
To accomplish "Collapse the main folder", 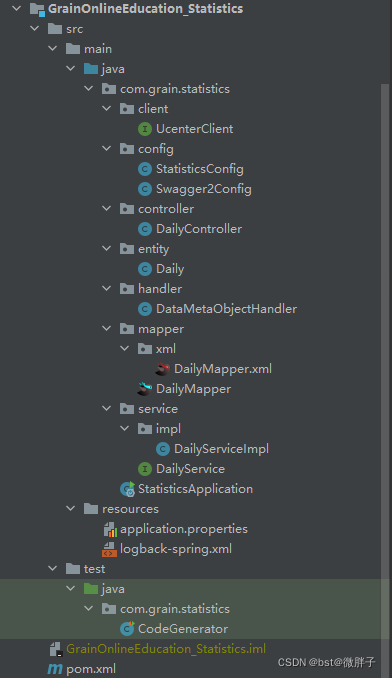I will pyautogui.click(x=53, y=48).
